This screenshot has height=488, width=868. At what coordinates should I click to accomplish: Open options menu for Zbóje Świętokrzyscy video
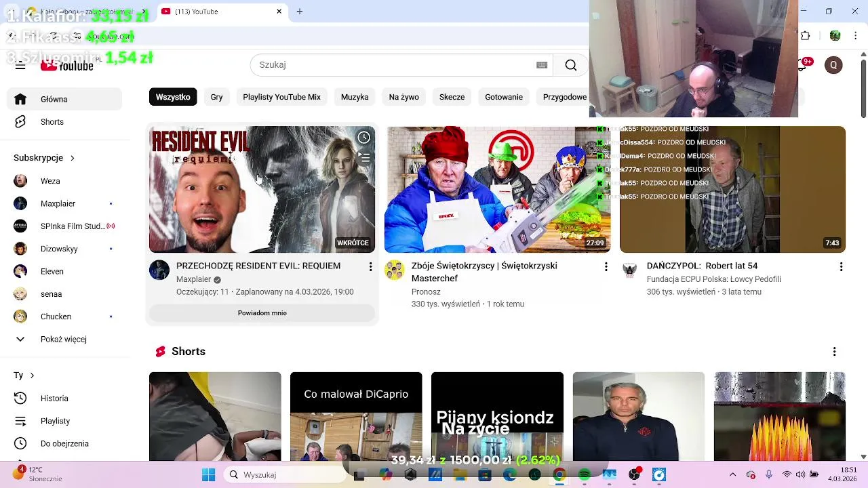(606, 267)
